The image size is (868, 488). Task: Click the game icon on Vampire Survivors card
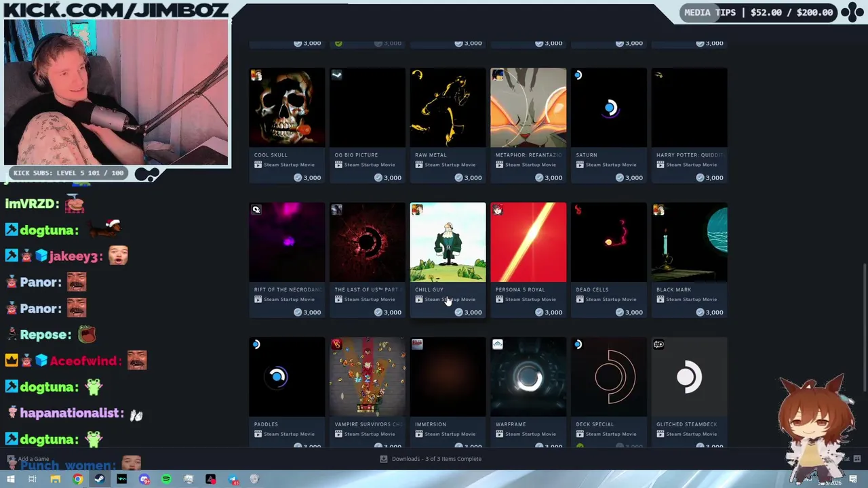click(337, 344)
